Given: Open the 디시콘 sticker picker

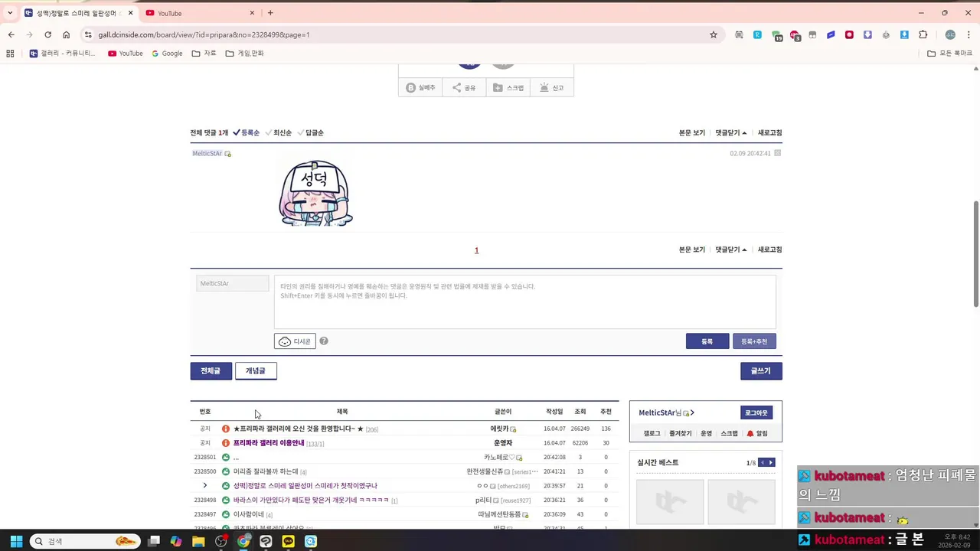Looking at the screenshot, I should click(x=295, y=341).
